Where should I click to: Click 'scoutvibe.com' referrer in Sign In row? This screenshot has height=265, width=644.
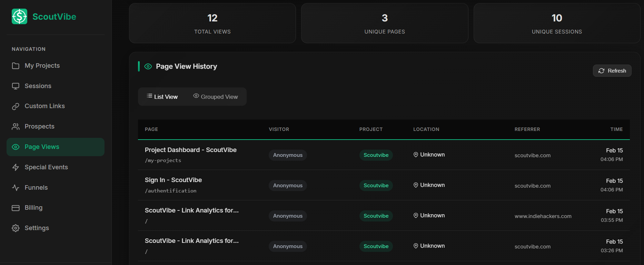coord(533,186)
